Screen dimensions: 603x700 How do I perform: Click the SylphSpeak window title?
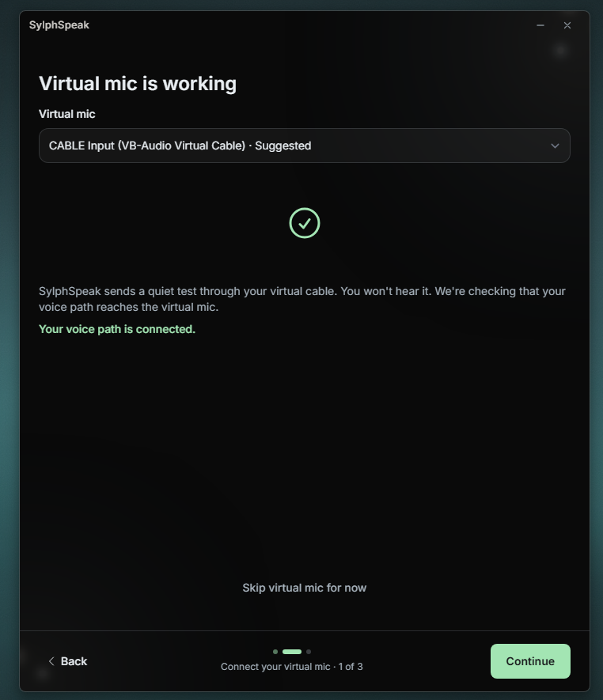coord(59,25)
